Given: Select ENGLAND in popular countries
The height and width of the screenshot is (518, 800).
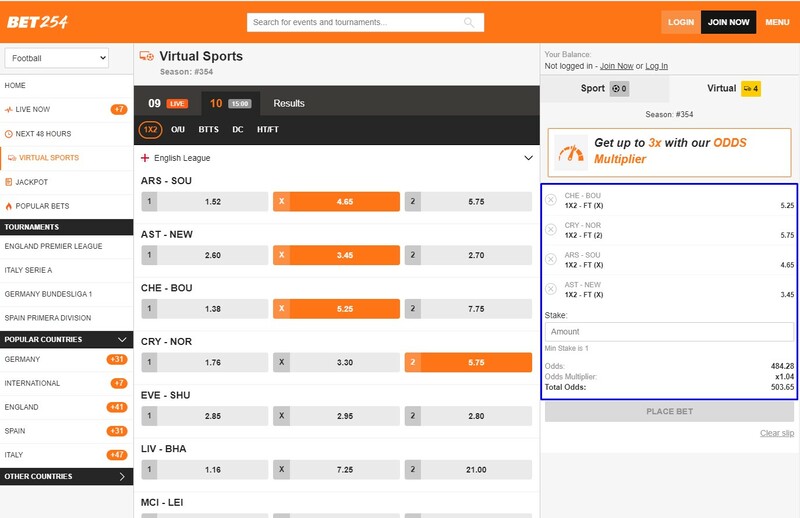Looking at the screenshot, I should 66,407.
